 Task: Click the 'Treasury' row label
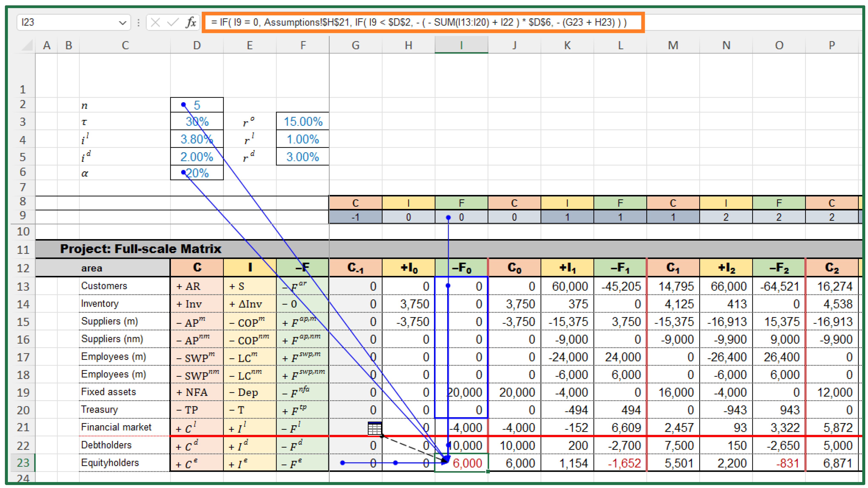click(99, 410)
